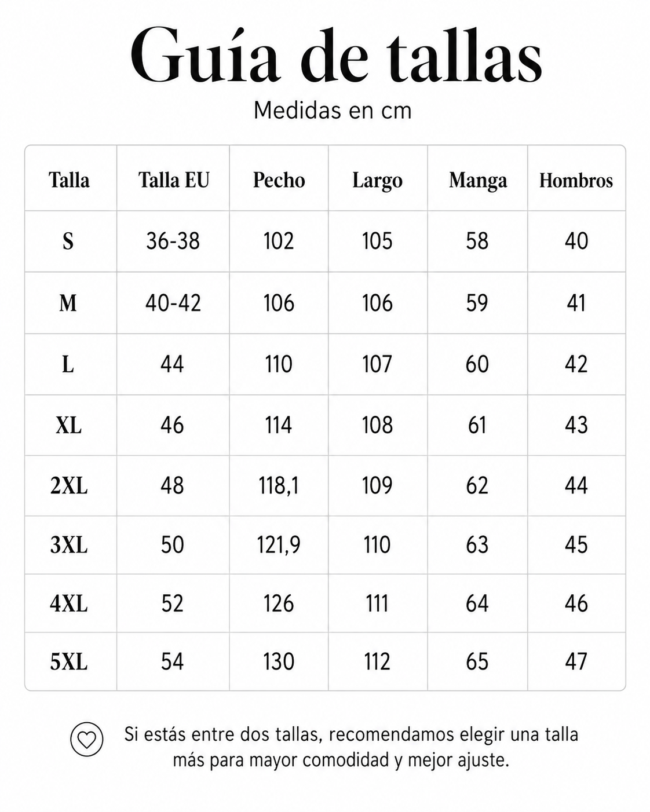
Task: Click the Largo column header
Action: (x=377, y=181)
